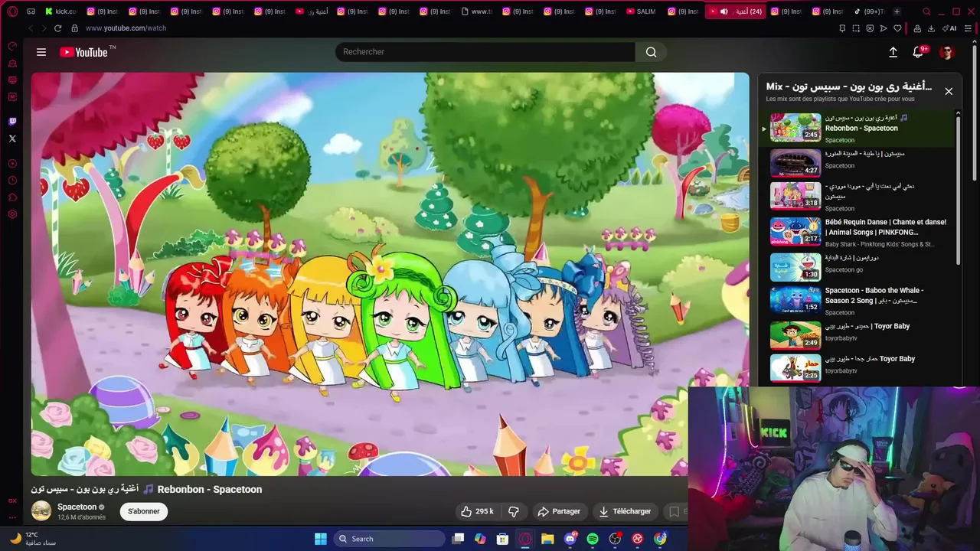Select the current Rebonbon - Spacetoon playlist item
Screen dimensions: 980x551
(857, 128)
